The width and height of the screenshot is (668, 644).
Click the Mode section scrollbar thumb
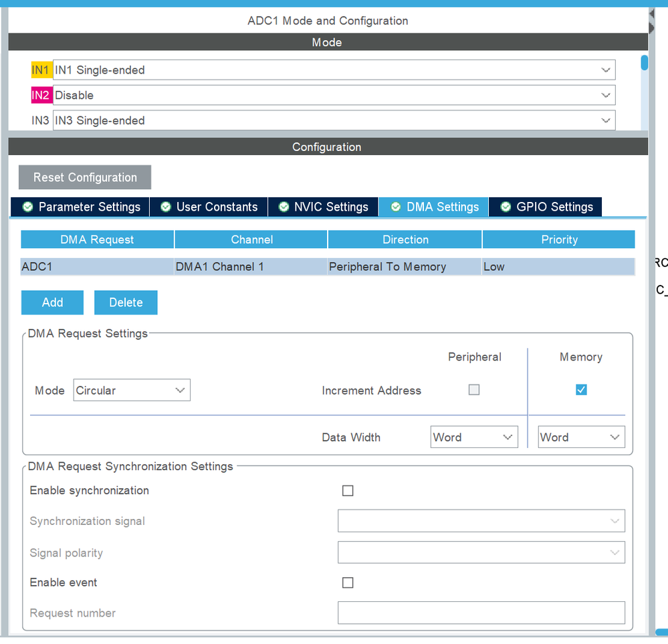coord(645,63)
